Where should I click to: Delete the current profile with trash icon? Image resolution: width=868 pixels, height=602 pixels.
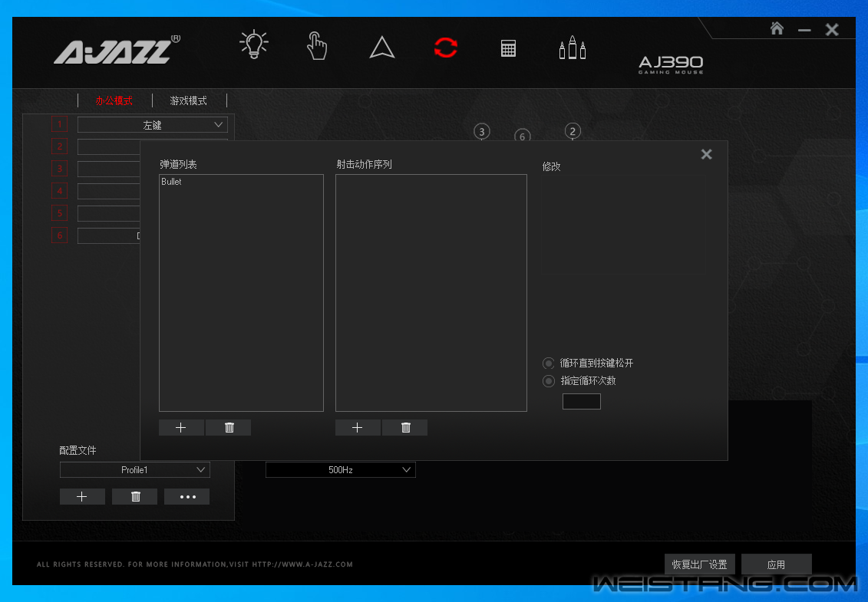(135, 497)
